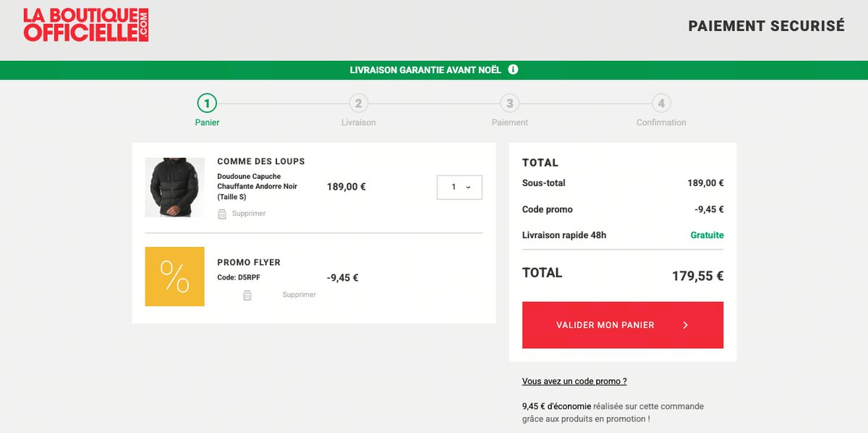Click the Paiement Securisé header text

coord(767,26)
